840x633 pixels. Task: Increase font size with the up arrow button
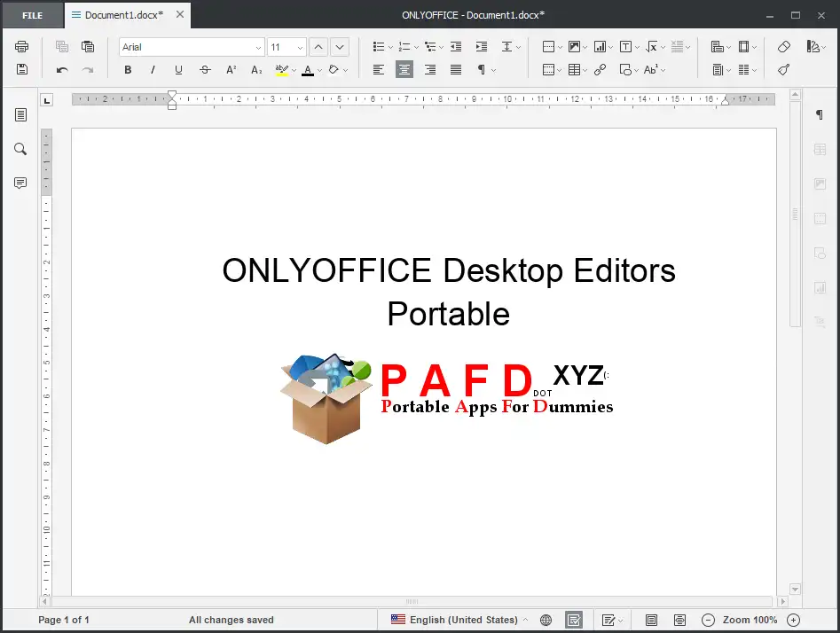coord(318,47)
